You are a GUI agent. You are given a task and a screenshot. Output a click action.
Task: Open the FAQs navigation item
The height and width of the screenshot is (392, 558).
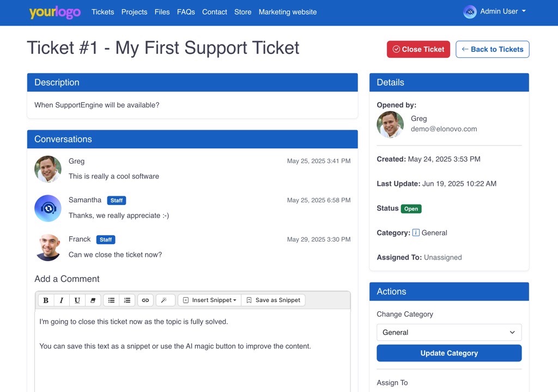tap(186, 11)
